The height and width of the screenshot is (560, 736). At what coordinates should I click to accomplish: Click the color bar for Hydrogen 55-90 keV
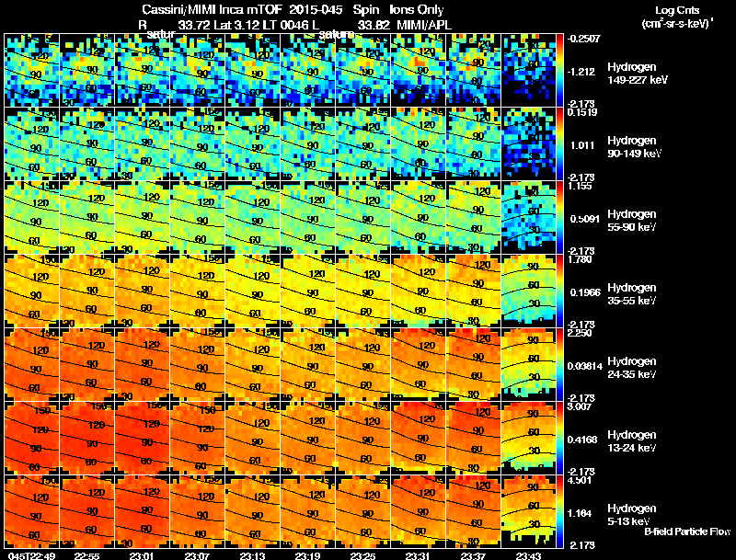[x=559, y=218]
